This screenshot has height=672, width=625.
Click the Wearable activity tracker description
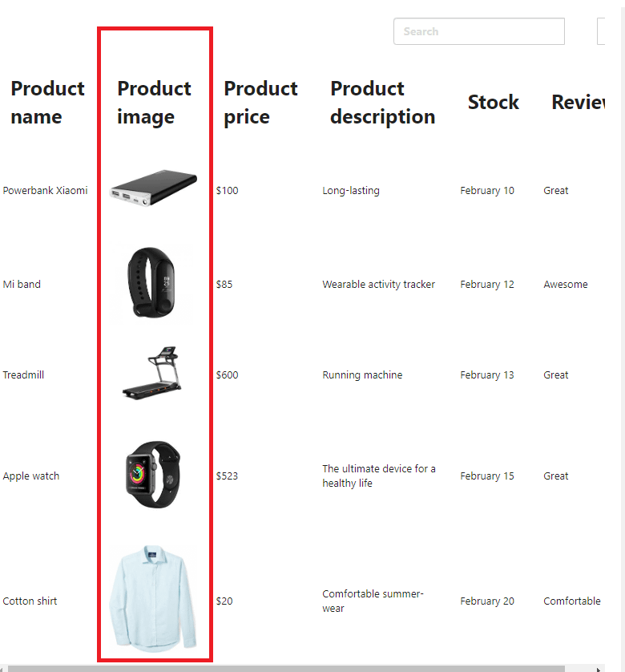pyautogui.click(x=378, y=285)
